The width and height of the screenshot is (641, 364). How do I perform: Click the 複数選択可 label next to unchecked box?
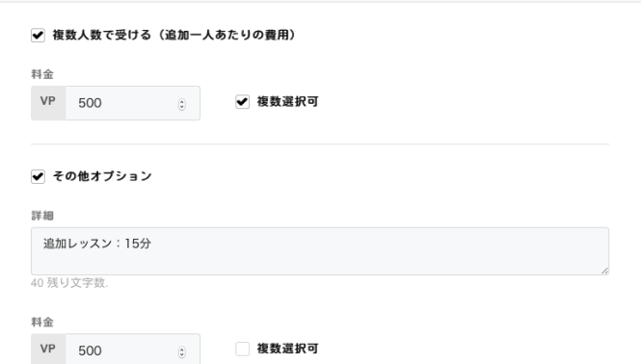[288, 349]
